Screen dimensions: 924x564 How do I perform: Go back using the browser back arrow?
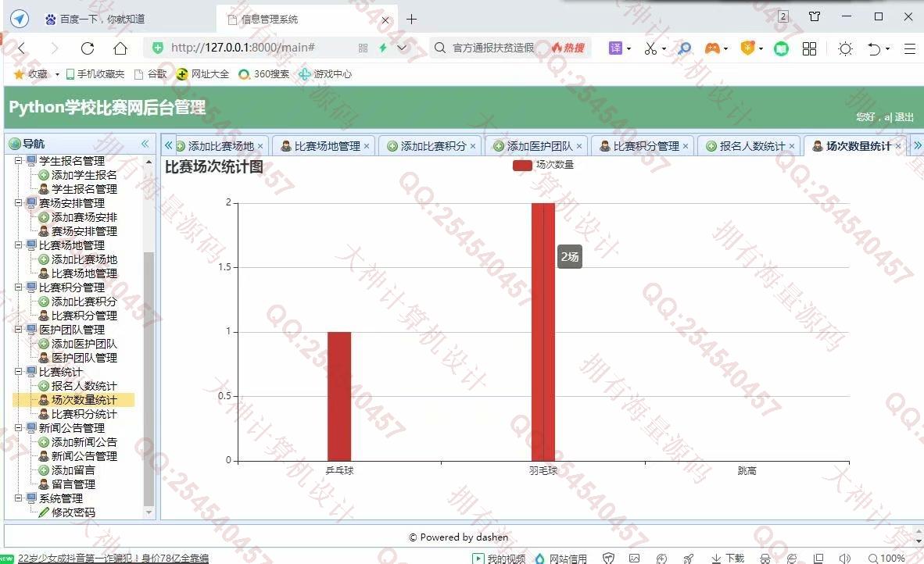(22, 48)
